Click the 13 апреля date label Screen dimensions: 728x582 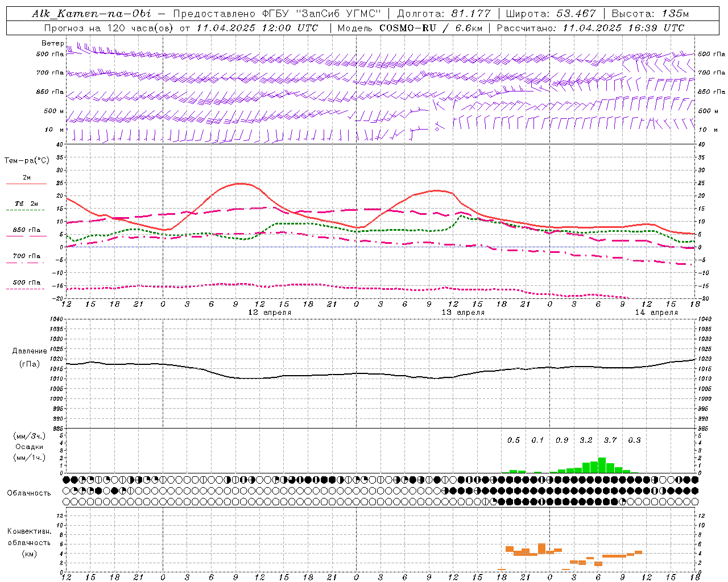click(463, 313)
